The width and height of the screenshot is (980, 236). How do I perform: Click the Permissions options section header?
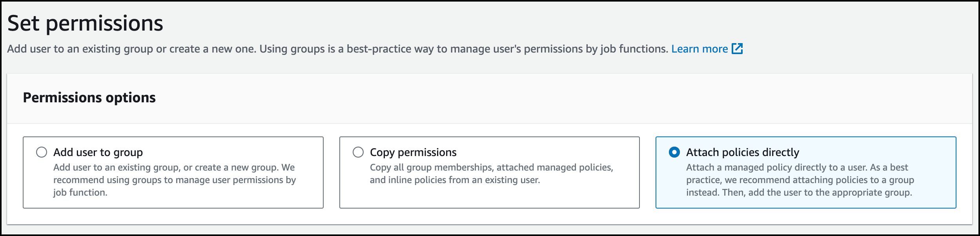pyautogui.click(x=89, y=98)
